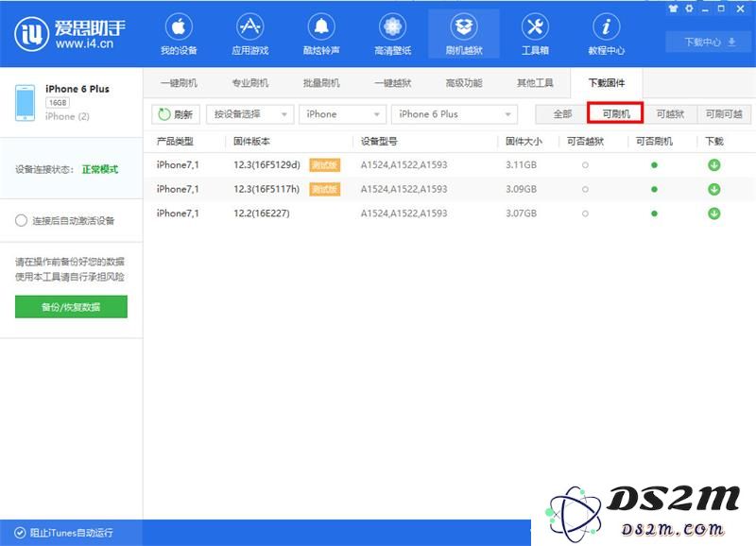756x546 pixels.
Task: Select 下载固件 tab
Action: click(x=606, y=83)
